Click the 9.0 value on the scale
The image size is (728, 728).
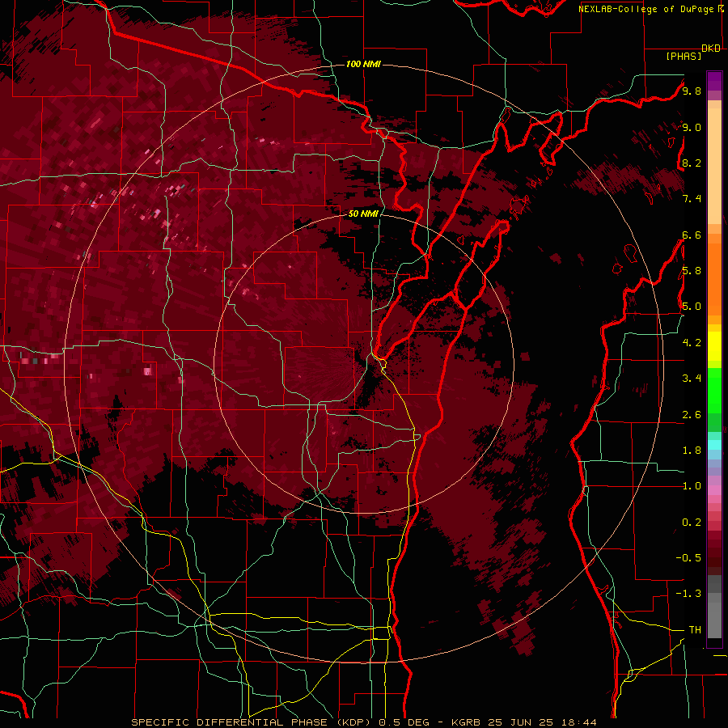(692, 127)
